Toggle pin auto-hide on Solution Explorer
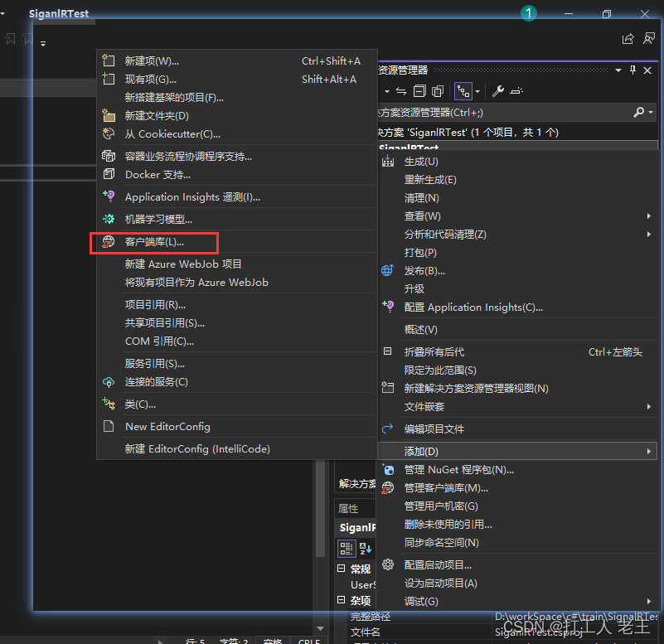 point(632,70)
